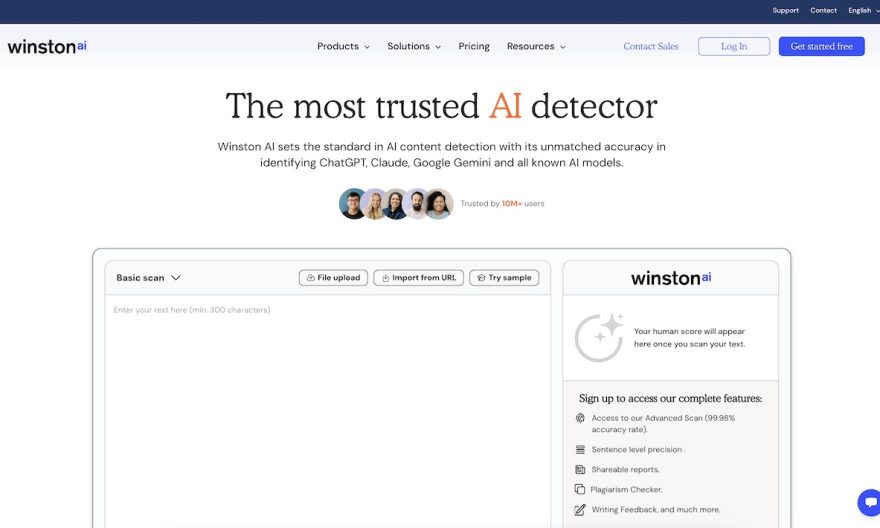Click the Sentence level precision icon
The image size is (880, 528).
580,450
